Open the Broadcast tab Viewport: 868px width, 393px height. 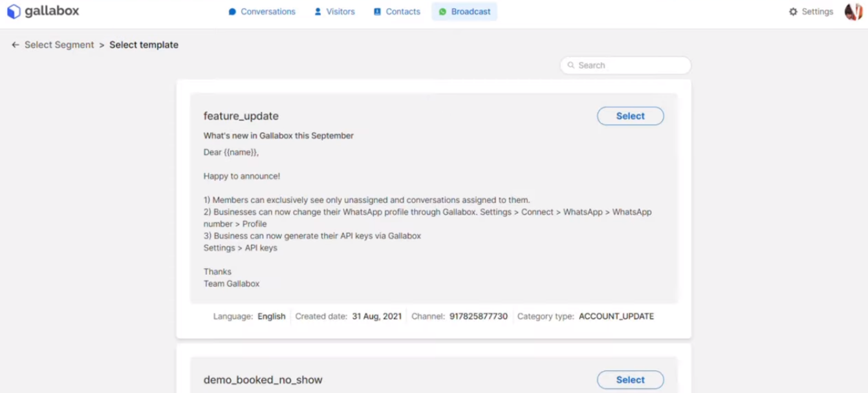464,12
